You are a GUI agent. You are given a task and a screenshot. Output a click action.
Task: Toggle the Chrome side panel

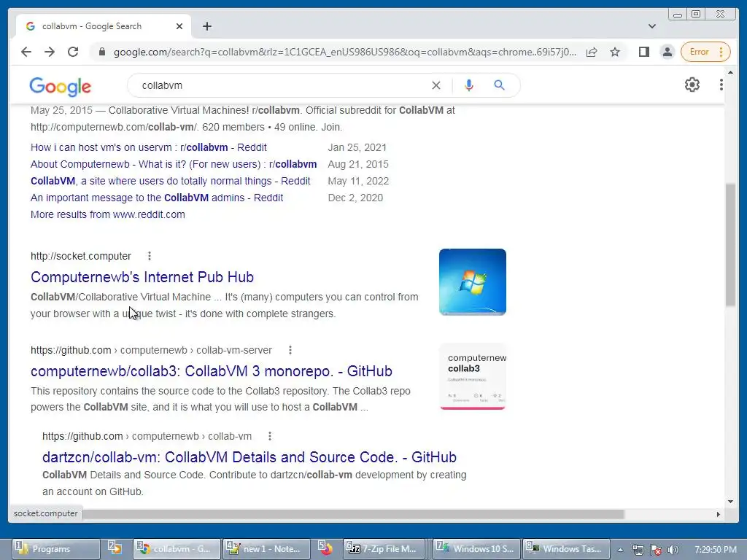[644, 52]
